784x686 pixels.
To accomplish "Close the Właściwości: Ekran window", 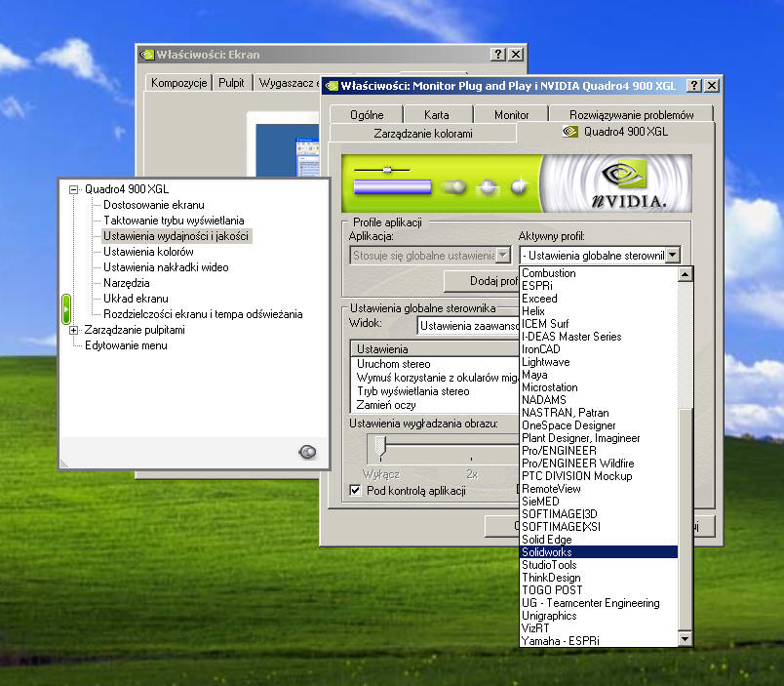I will (516, 54).
